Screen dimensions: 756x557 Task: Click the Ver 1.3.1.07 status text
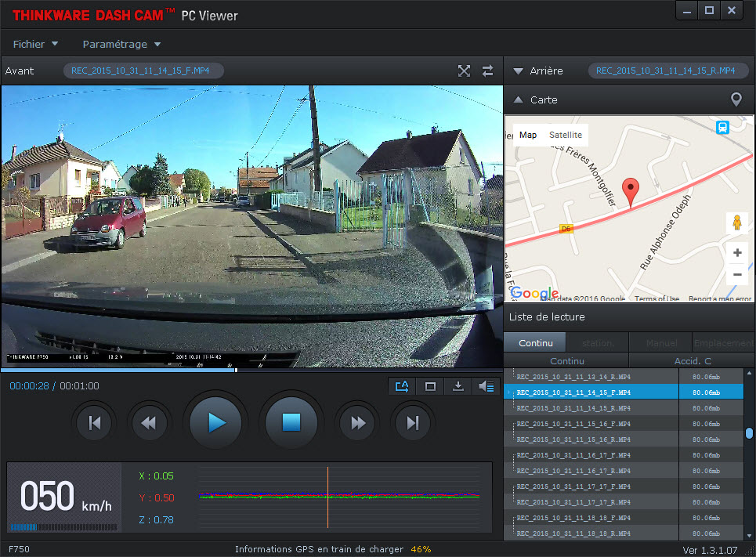tap(710, 550)
